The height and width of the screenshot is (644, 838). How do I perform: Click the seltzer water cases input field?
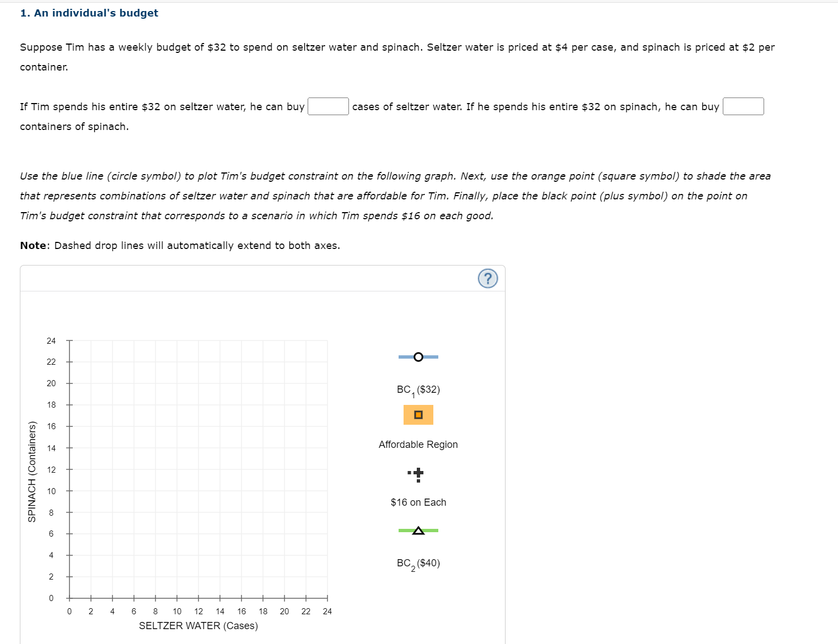point(328,106)
